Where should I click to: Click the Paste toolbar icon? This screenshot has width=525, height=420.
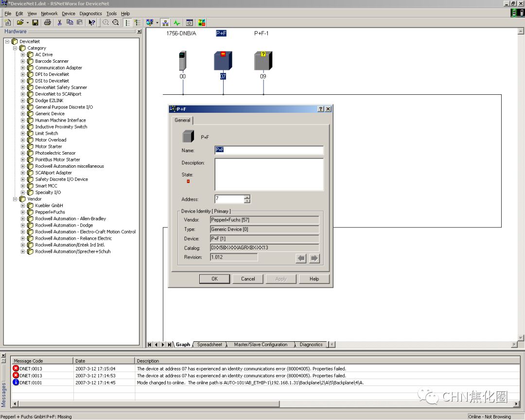tap(80, 22)
